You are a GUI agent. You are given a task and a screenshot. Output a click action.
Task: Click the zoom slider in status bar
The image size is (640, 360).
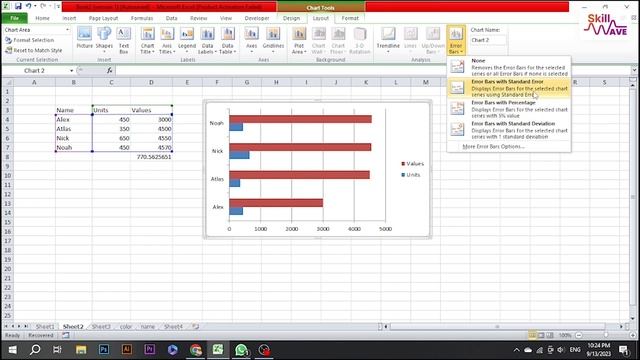[x=606, y=335]
